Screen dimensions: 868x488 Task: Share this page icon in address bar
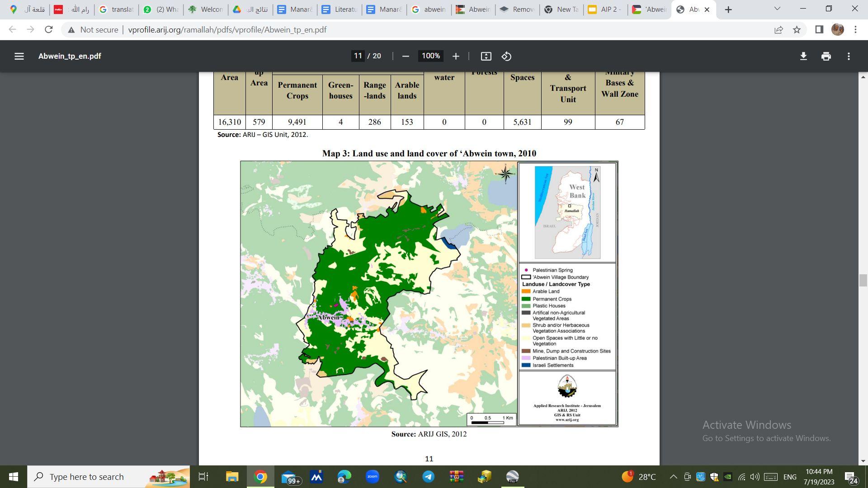pos(778,30)
